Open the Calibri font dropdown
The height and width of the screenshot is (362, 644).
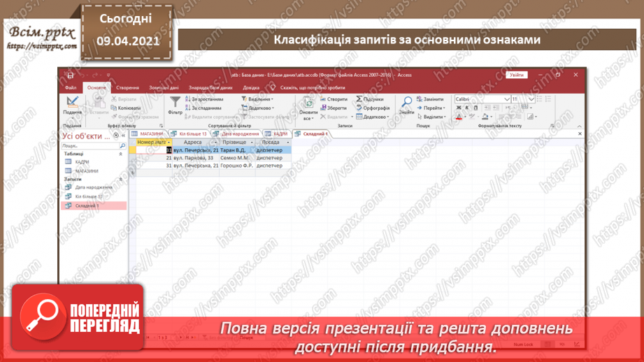507,99
